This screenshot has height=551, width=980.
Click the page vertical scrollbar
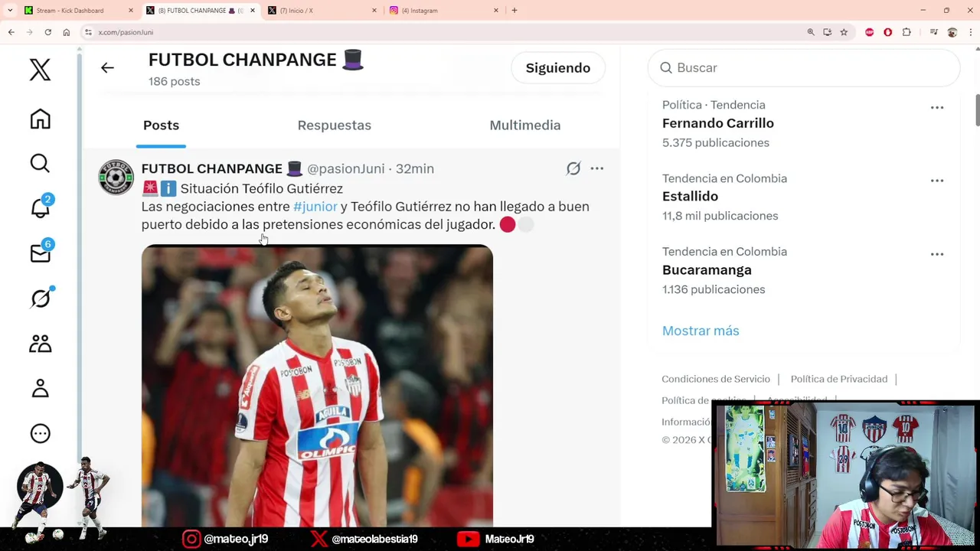pos(977,110)
